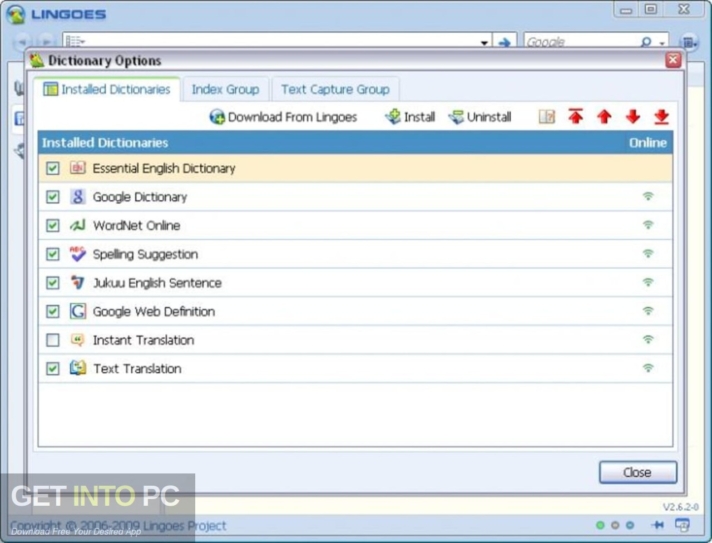Uncheck the Jukuu English Sentence checkbox
Viewport: 712px width, 543px height.
(53, 283)
